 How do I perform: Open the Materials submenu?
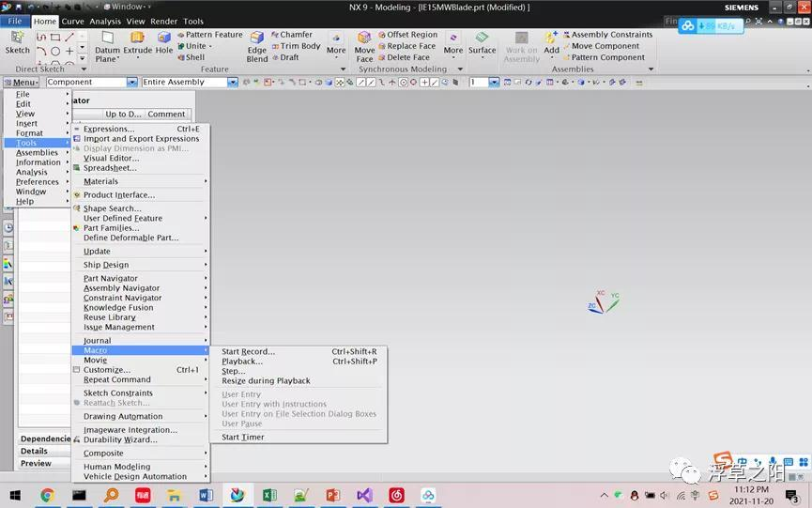140,181
